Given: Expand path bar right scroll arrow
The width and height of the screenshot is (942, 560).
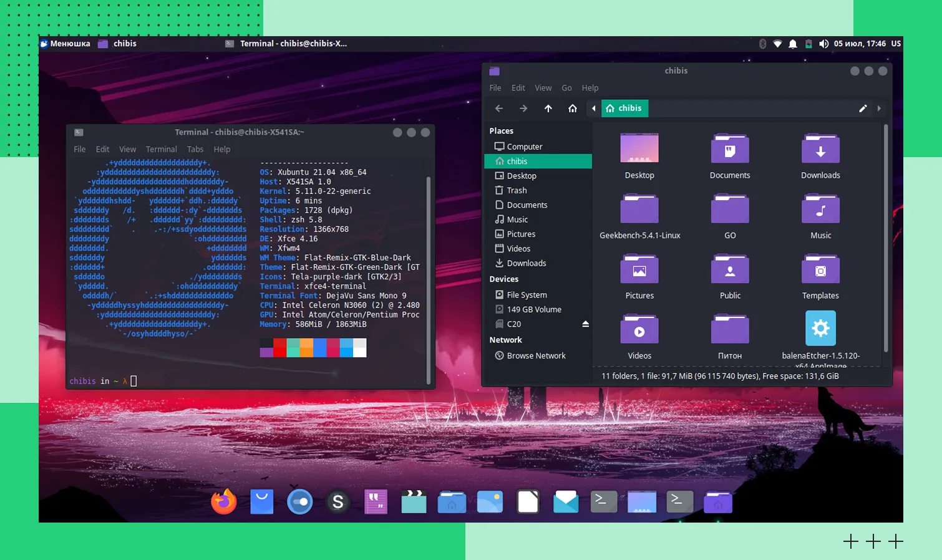Looking at the screenshot, I should pos(879,109).
